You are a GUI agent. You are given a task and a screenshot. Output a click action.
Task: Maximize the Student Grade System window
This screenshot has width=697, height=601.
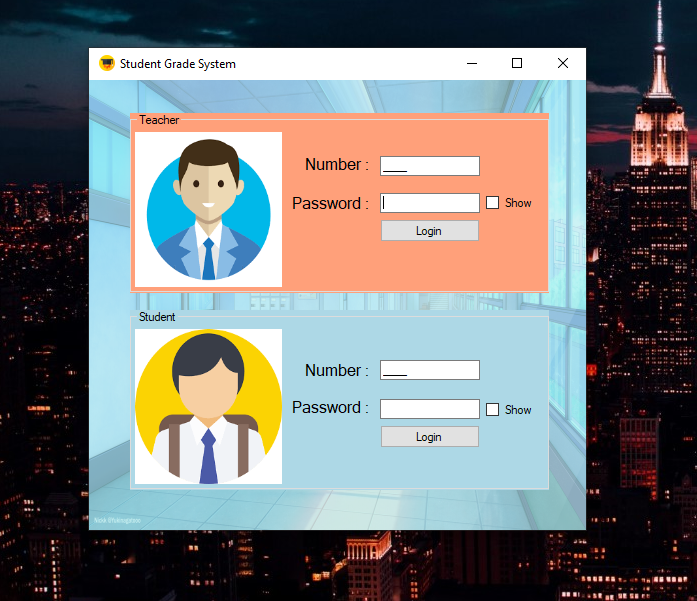tap(517, 64)
